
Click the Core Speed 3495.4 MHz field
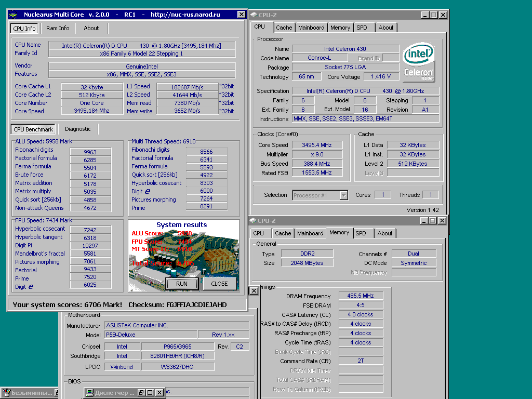317,145
